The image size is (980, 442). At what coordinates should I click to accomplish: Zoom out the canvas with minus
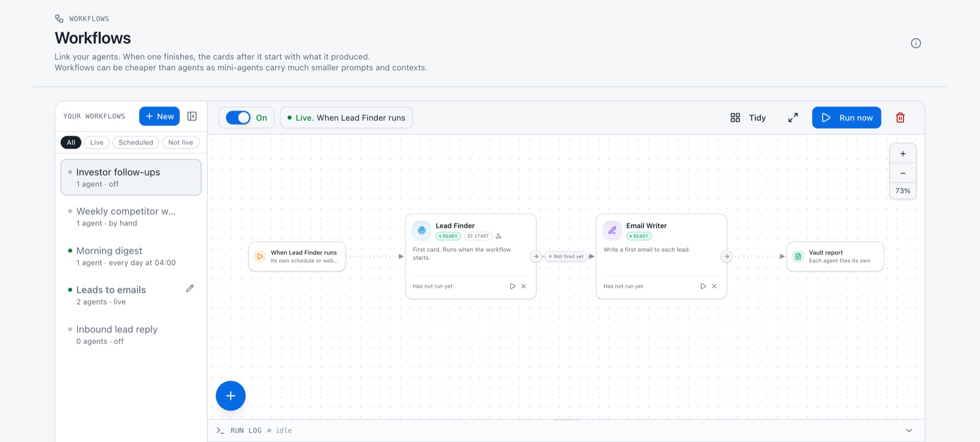click(903, 173)
